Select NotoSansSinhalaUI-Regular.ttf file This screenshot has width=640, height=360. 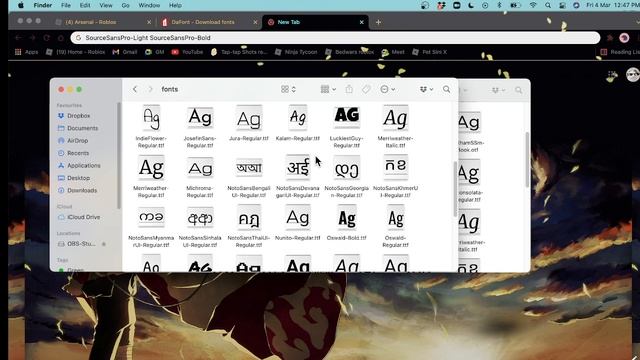(200, 227)
